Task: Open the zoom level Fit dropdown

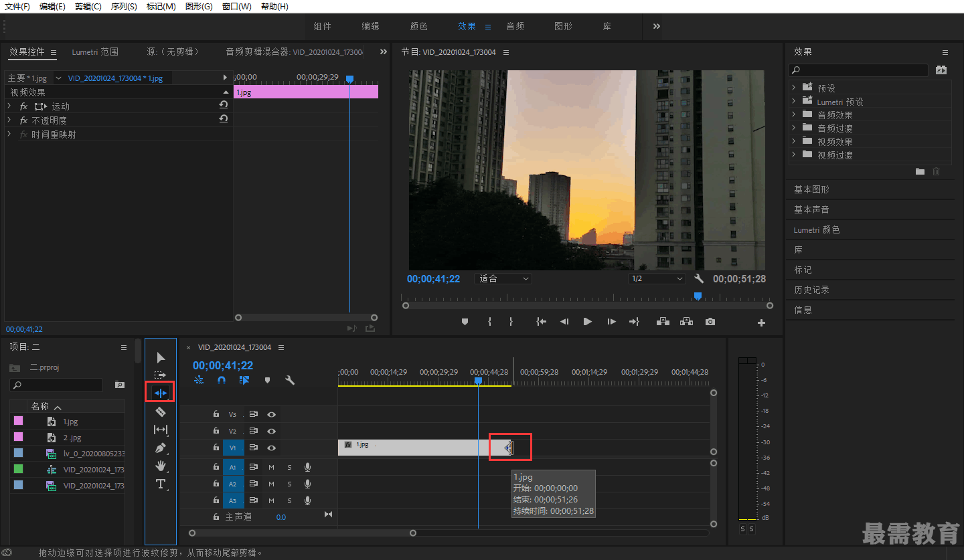Action: click(503, 278)
